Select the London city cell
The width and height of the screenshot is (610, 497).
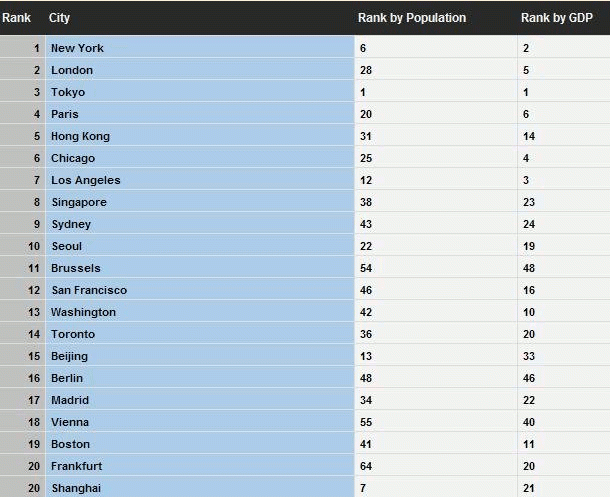point(72,70)
